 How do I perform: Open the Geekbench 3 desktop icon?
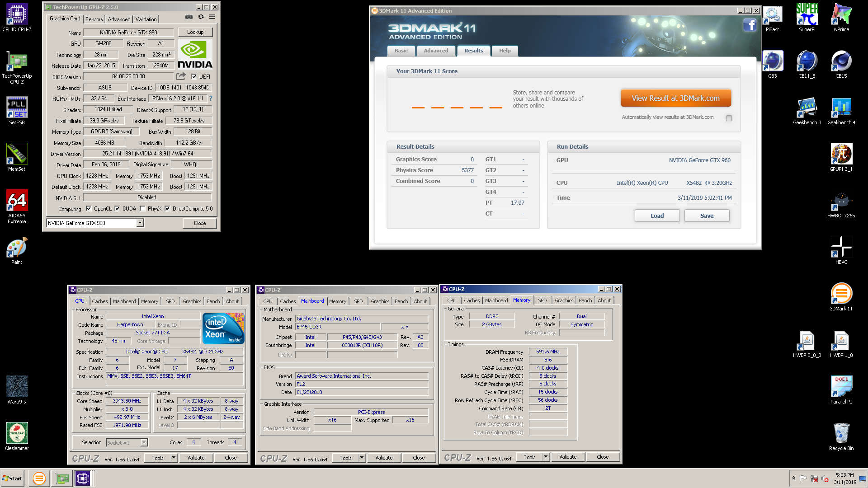(x=807, y=111)
